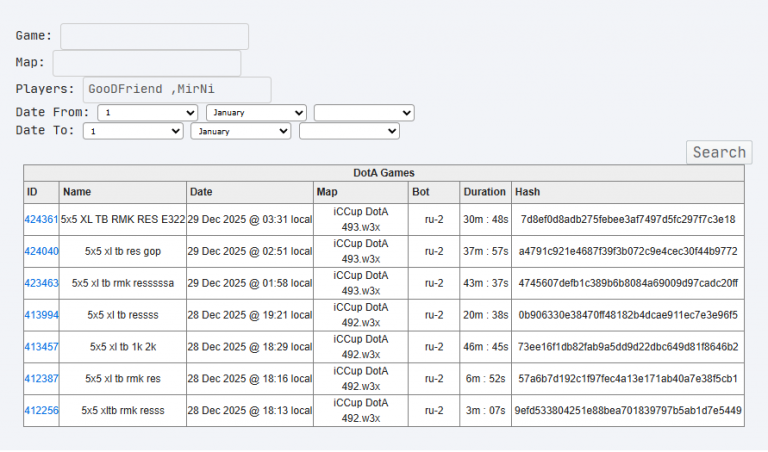Click hash starting with 73ee16f1db82fa

pyautogui.click(x=628, y=347)
